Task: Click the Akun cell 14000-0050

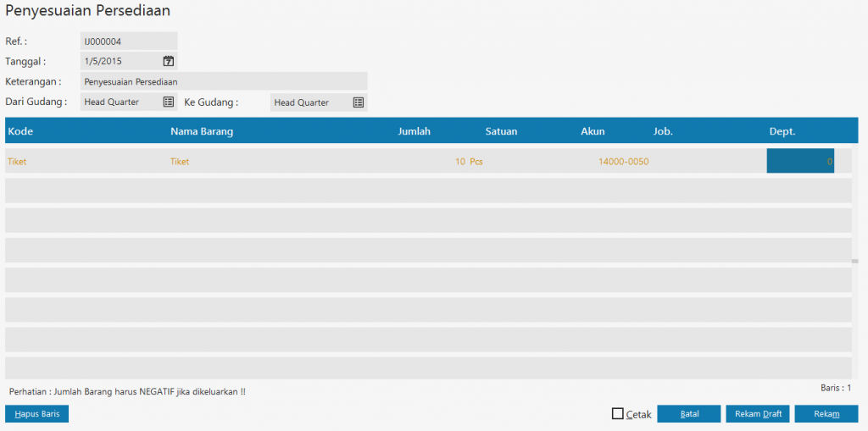Action: pyautogui.click(x=623, y=162)
